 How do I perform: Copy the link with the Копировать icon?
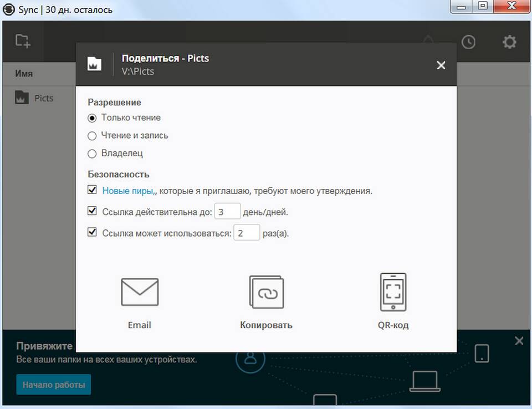[267, 292]
